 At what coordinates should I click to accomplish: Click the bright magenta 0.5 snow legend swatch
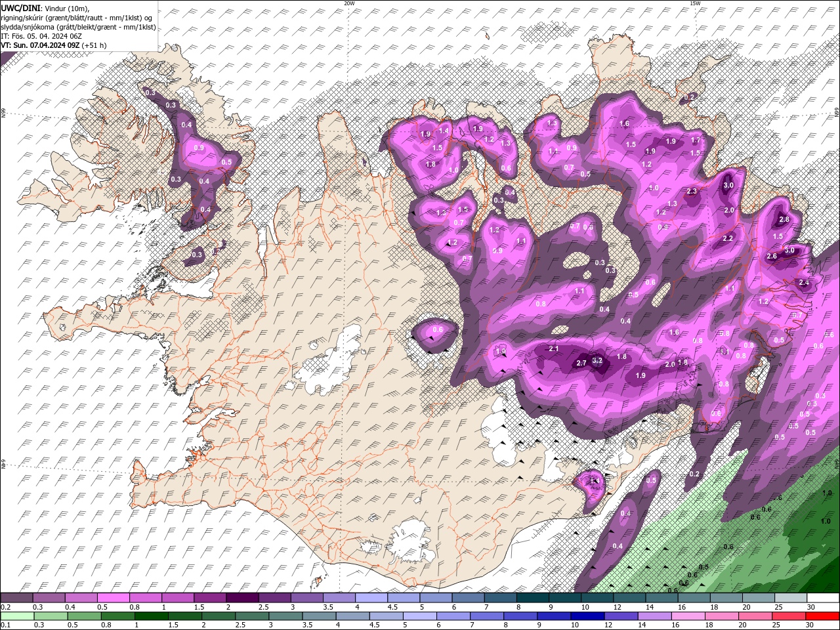point(113,598)
